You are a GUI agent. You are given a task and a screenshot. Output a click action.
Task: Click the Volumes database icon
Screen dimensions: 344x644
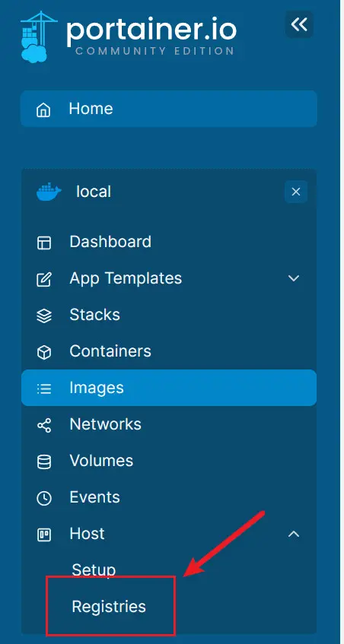(44, 462)
